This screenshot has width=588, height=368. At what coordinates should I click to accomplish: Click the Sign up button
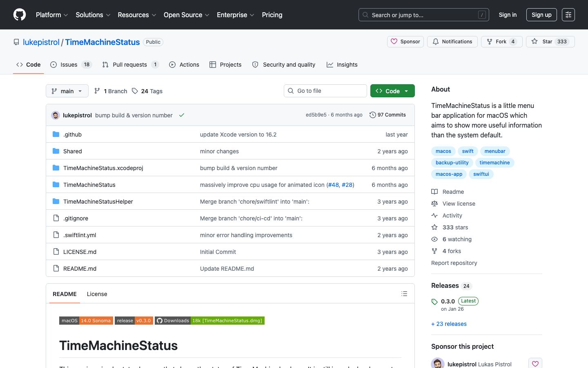click(541, 15)
